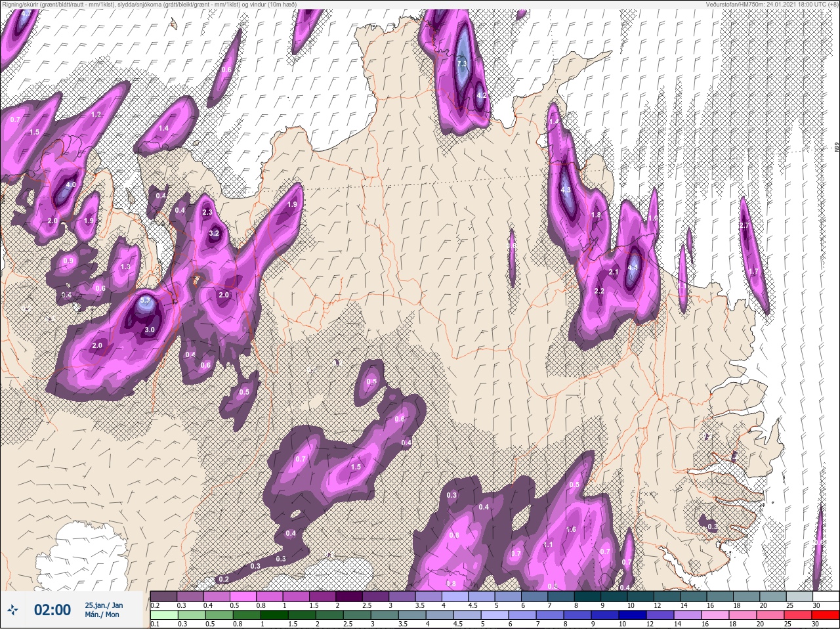Click the 1.3 precipitation value on the map
Image resolution: width=840 pixels, height=629 pixels.
(x=126, y=267)
